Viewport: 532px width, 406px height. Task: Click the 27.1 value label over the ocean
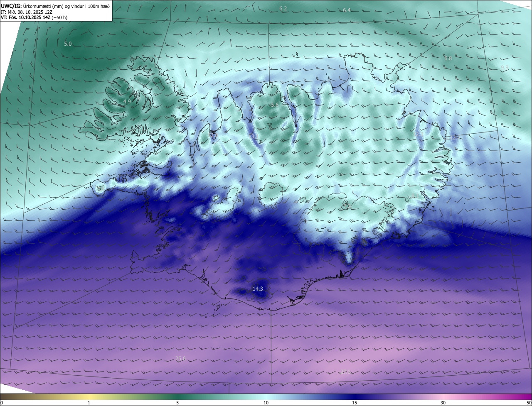coord(345,372)
